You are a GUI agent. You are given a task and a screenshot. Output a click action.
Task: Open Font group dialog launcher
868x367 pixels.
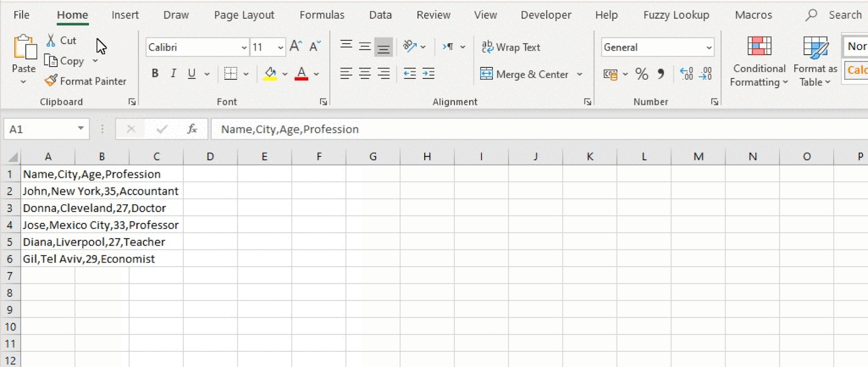tap(323, 102)
